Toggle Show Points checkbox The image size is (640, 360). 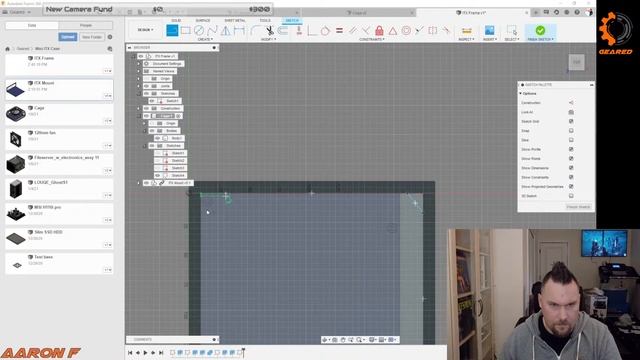point(571,158)
